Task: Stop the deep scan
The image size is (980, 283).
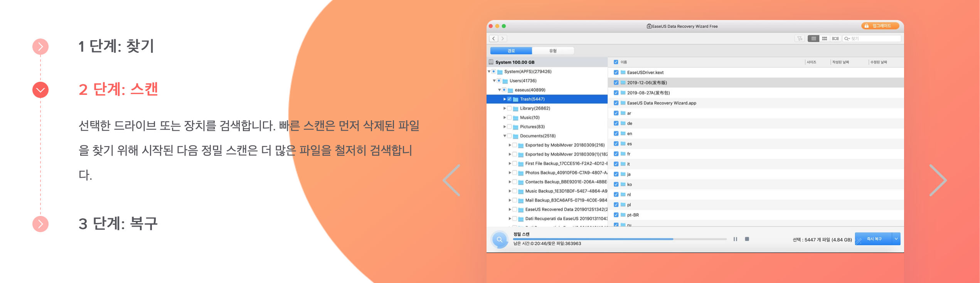Action: click(747, 239)
